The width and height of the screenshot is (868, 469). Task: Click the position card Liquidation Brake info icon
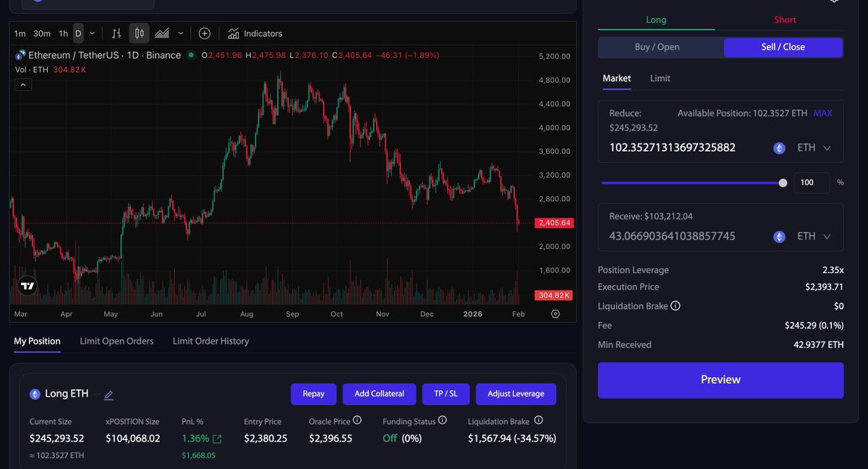point(538,421)
